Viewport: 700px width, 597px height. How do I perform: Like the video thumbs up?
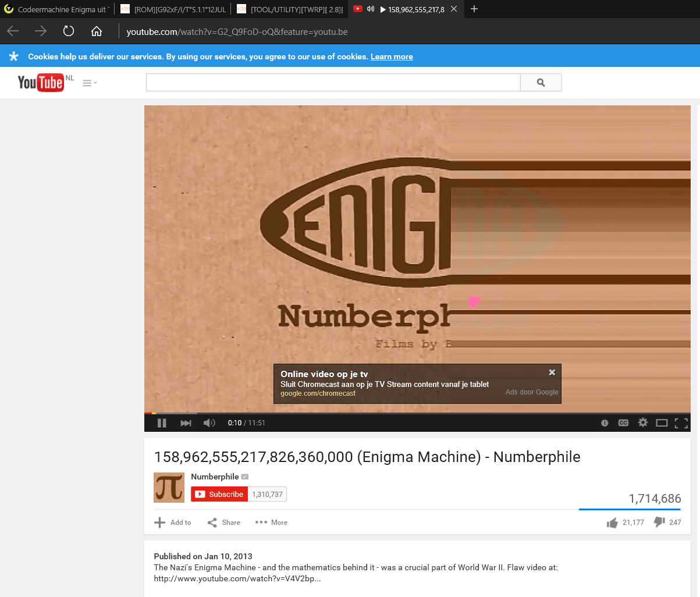(625, 523)
